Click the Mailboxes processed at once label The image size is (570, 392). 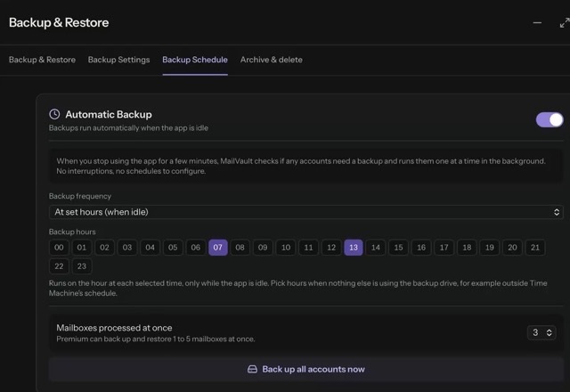pyautogui.click(x=114, y=328)
